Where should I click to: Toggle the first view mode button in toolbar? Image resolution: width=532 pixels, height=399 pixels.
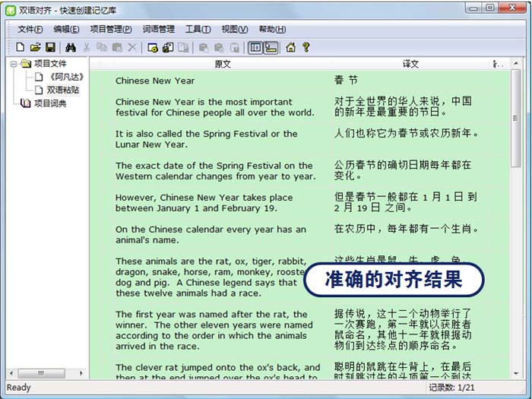click(x=255, y=47)
